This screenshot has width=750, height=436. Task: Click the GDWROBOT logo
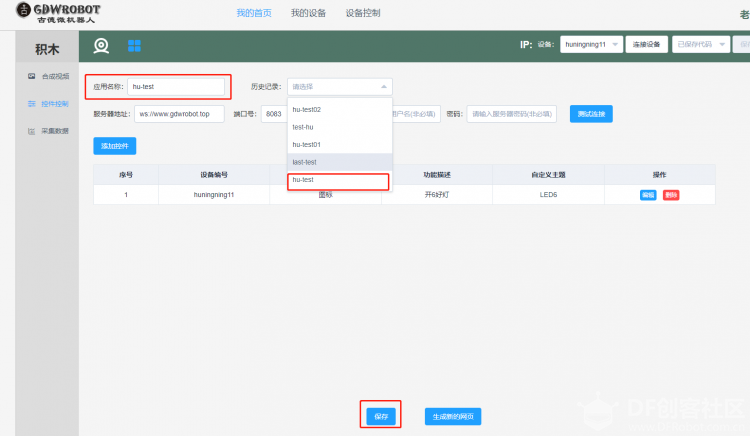tap(58, 12)
